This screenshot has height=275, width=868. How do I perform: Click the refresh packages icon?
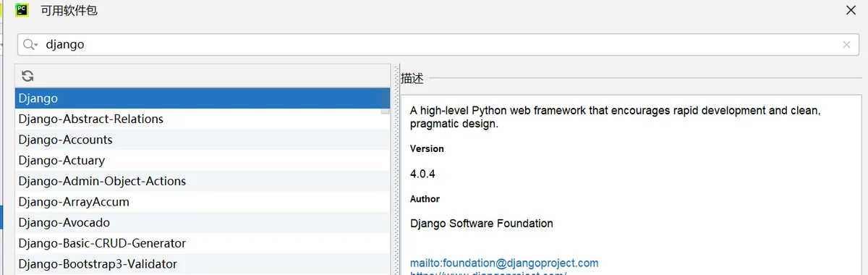tap(27, 76)
